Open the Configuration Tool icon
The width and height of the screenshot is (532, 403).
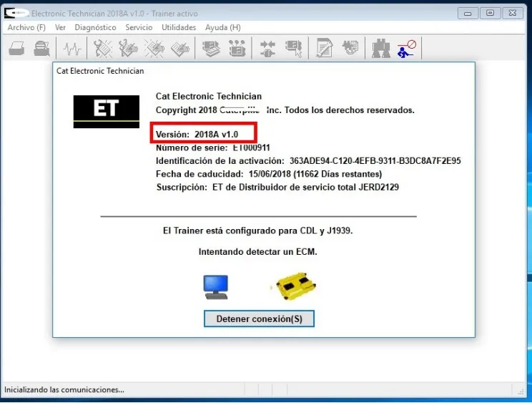coord(237,48)
